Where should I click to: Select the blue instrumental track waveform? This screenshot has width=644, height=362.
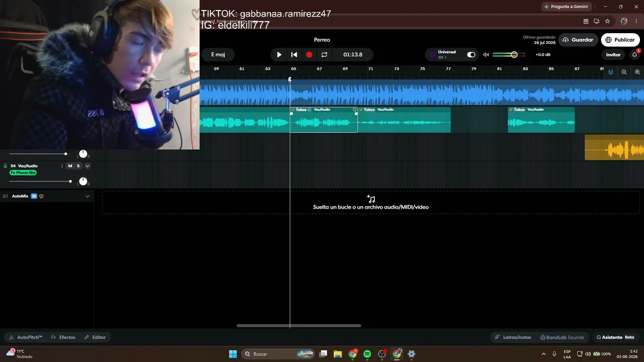pos(422,94)
